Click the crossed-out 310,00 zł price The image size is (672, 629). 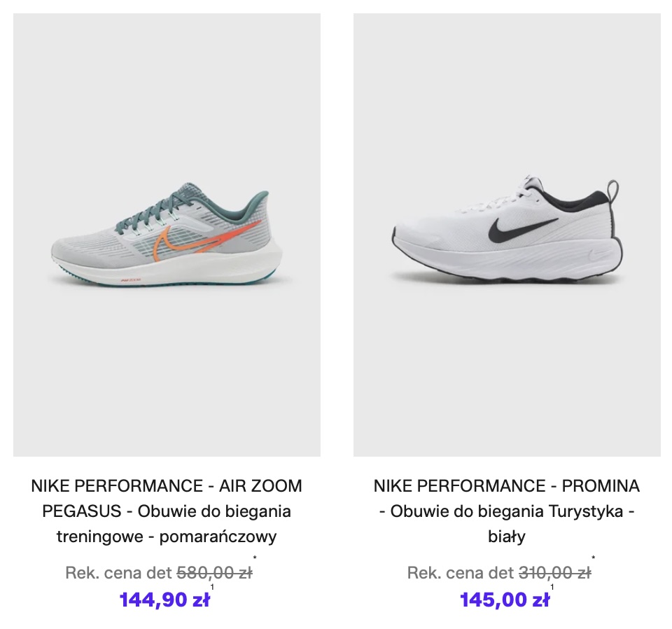point(554,573)
